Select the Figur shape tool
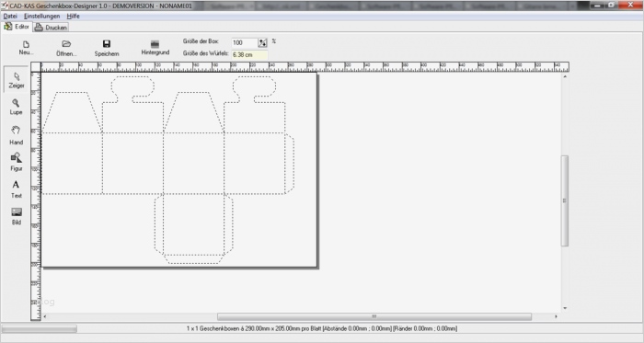This screenshot has width=644, height=343. [16, 162]
